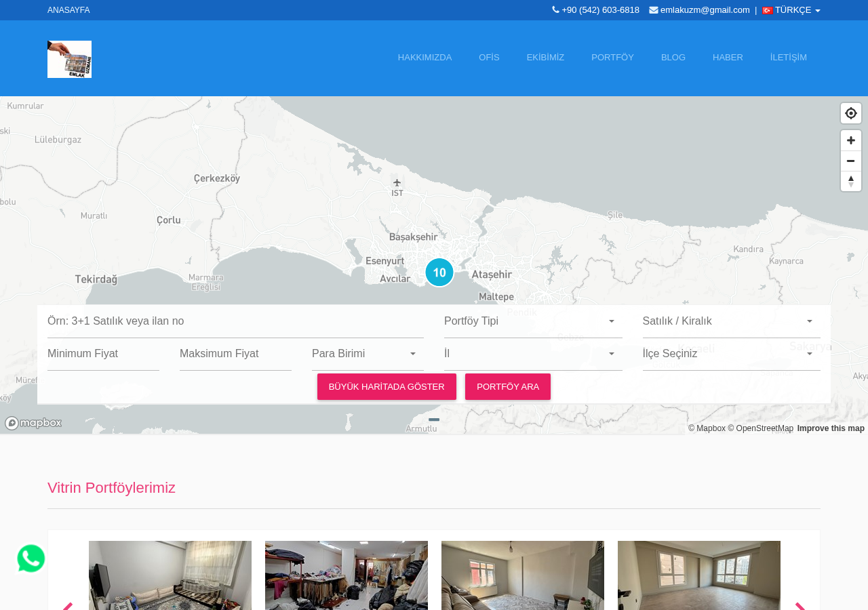Focus the Minimum Fiyat input
Screen dimensions: 868x610
click(103, 354)
